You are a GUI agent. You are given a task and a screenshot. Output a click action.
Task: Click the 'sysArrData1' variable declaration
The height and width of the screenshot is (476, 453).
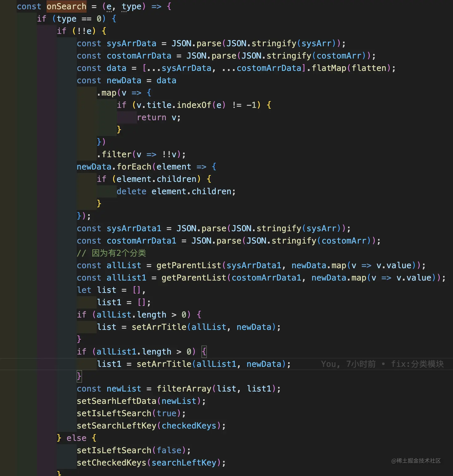tap(134, 228)
